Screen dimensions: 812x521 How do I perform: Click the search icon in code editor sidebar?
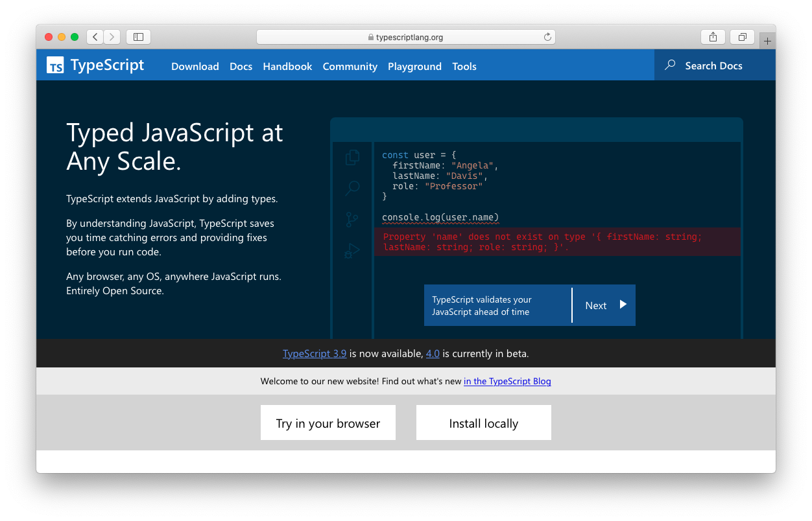(352, 189)
